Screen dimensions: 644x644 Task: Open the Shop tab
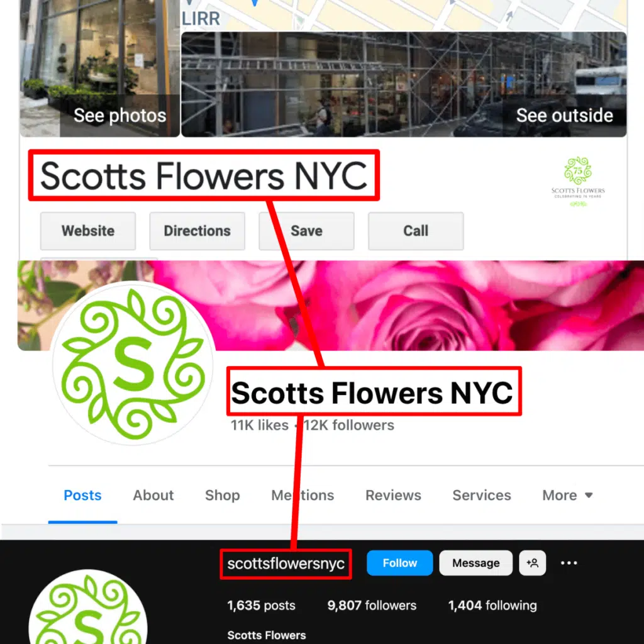click(x=222, y=496)
